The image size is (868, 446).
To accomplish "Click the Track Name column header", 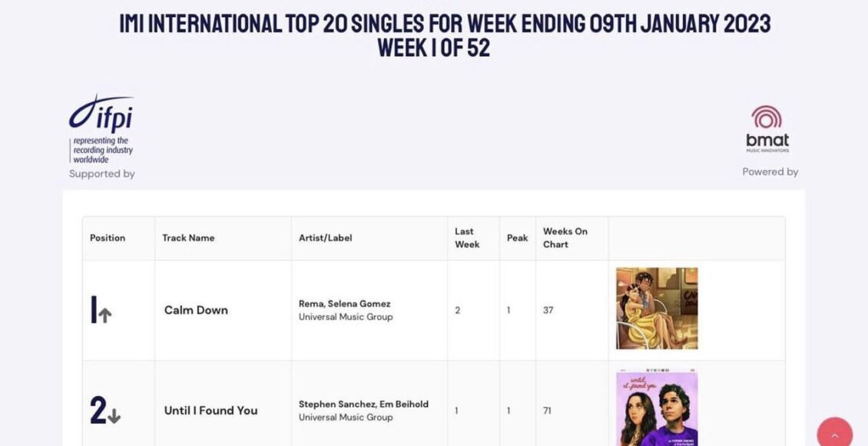I will pos(188,238).
